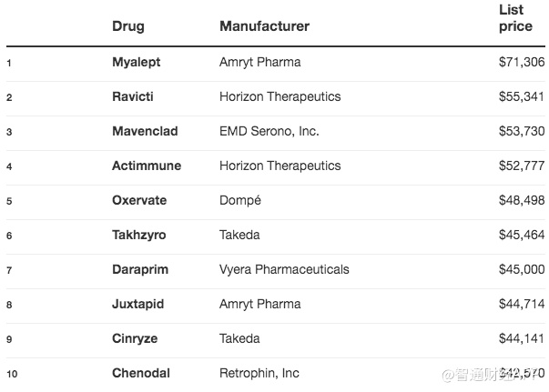Click the Manufacturer column header
Screen dimensions: 549x392
264,26
